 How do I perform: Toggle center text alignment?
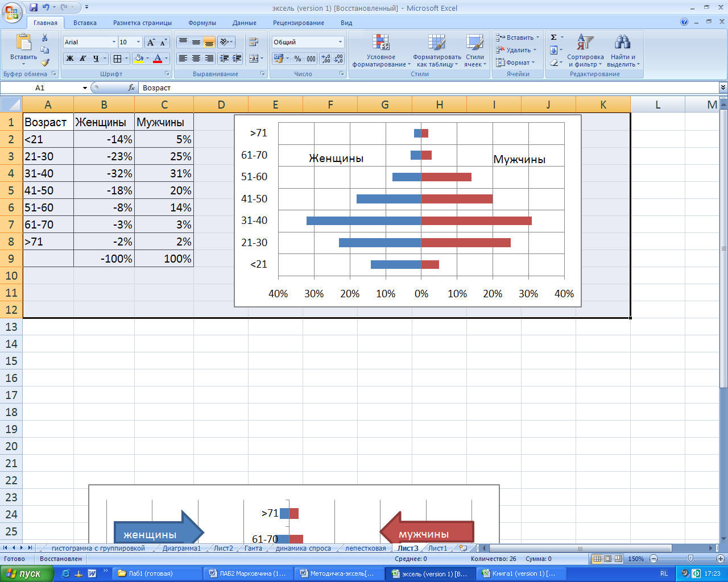coord(196,59)
